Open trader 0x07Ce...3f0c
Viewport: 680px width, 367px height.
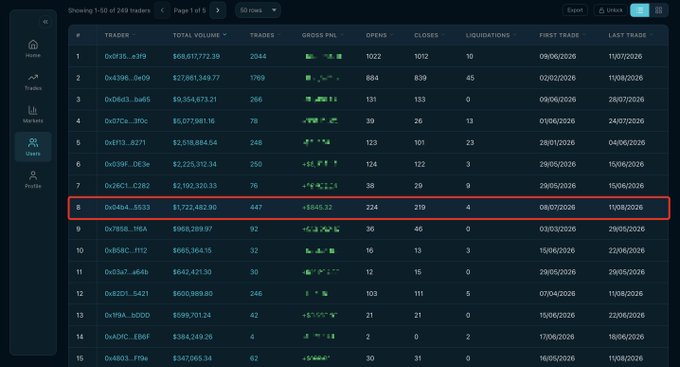pyautogui.click(x=126, y=121)
